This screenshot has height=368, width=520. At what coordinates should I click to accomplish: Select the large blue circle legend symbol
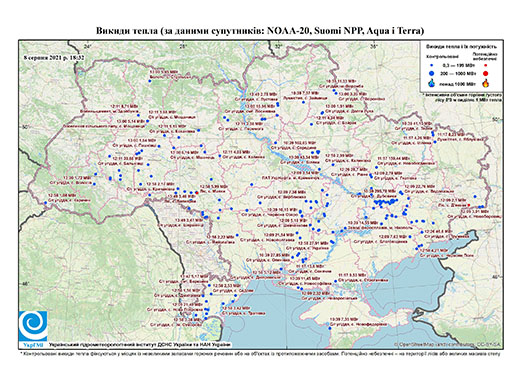point(432,73)
